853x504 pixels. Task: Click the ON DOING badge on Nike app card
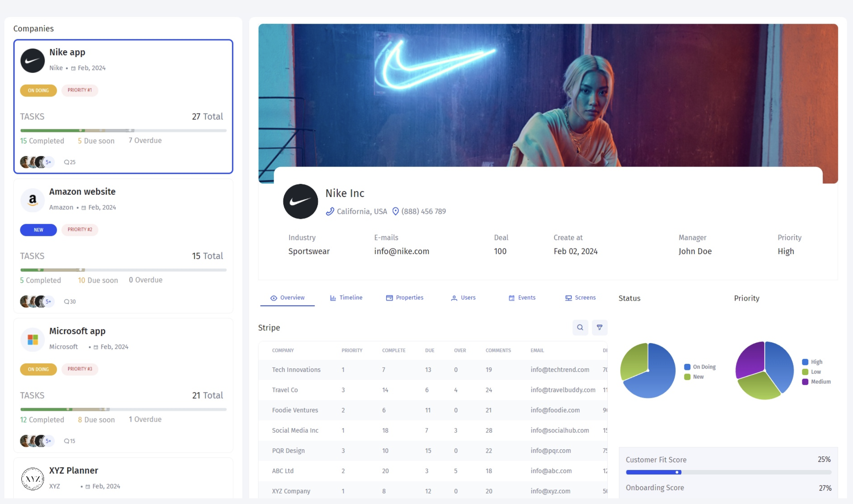tap(38, 90)
